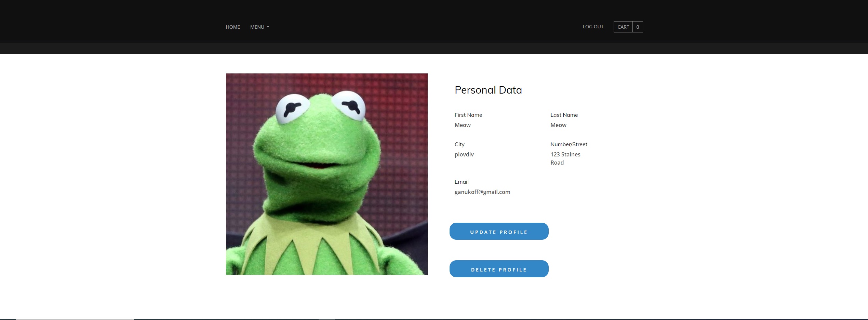Click the email ganukoff@gmail.com
The height and width of the screenshot is (320, 868).
point(482,192)
